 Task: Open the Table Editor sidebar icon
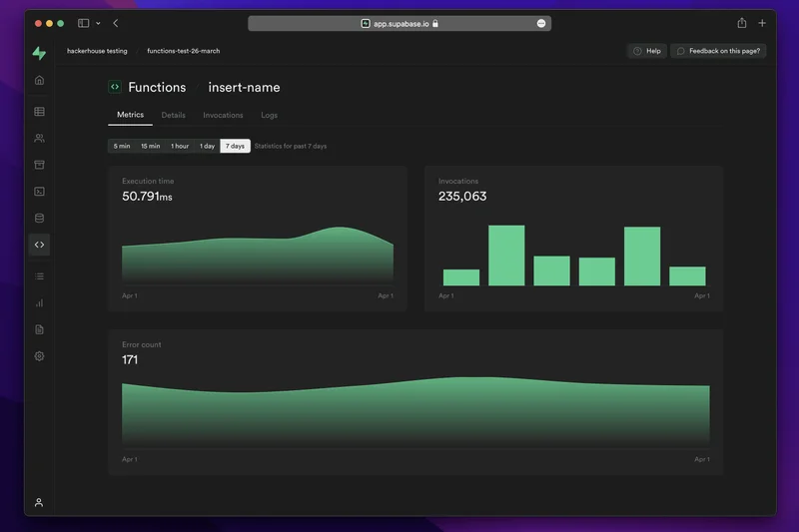(39, 112)
